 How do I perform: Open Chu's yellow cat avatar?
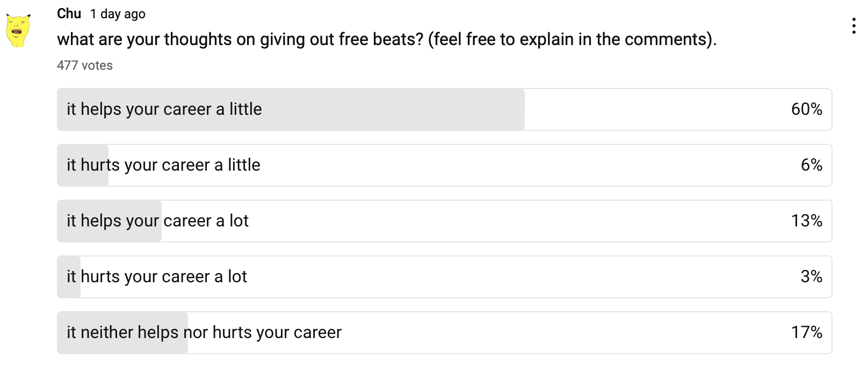[18, 30]
